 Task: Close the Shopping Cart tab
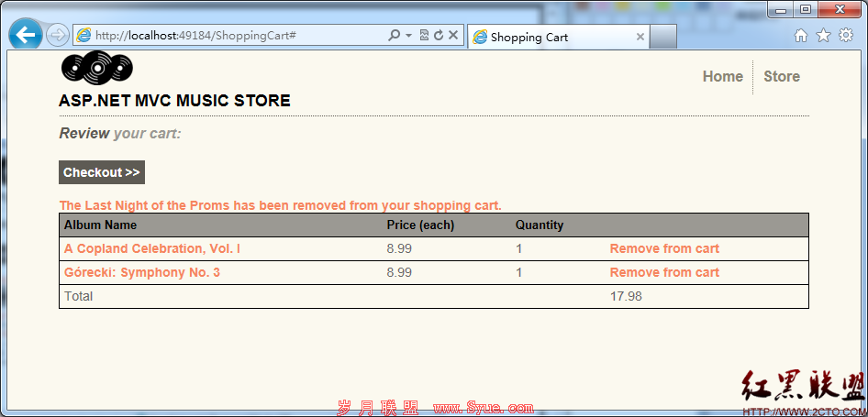click(x=640, y=37)
